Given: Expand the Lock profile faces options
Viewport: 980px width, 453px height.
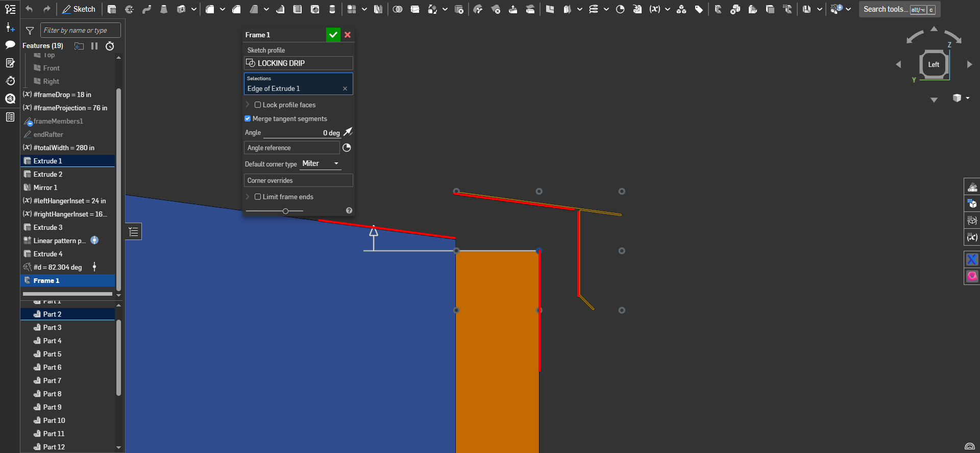Looking at the screenshot, I should [248, 105].
